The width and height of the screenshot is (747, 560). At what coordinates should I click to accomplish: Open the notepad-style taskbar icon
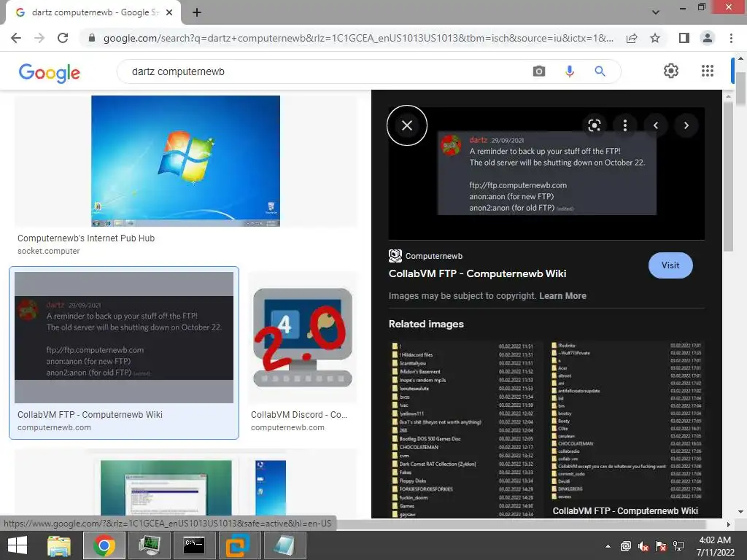[284, 545]
